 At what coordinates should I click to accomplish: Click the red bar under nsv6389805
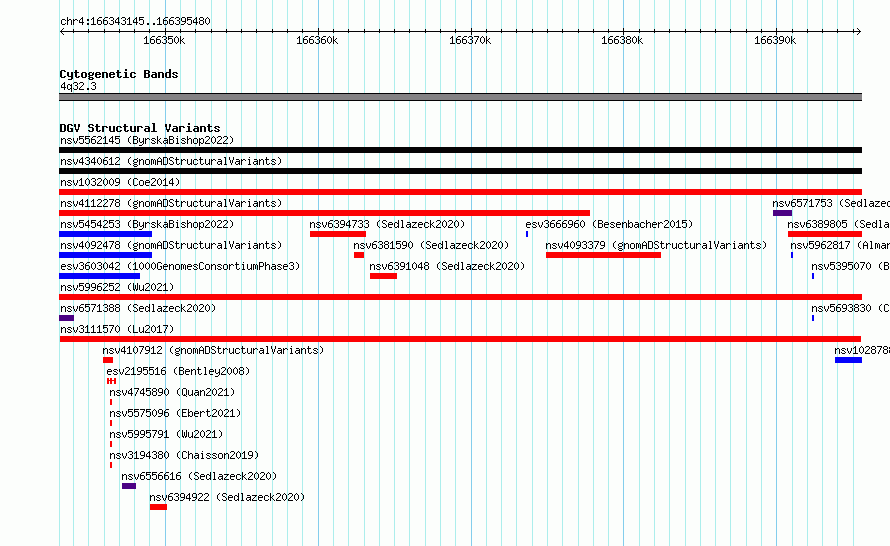point(825,234)
